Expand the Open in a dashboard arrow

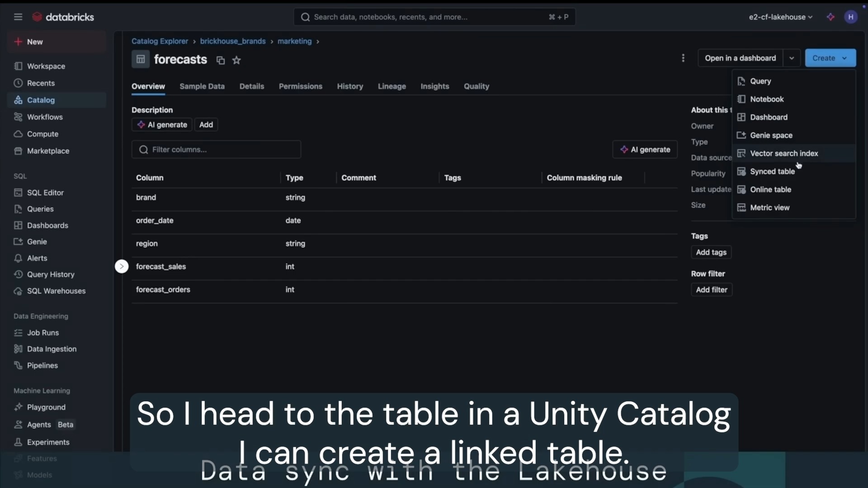click(x=792, y=58)
